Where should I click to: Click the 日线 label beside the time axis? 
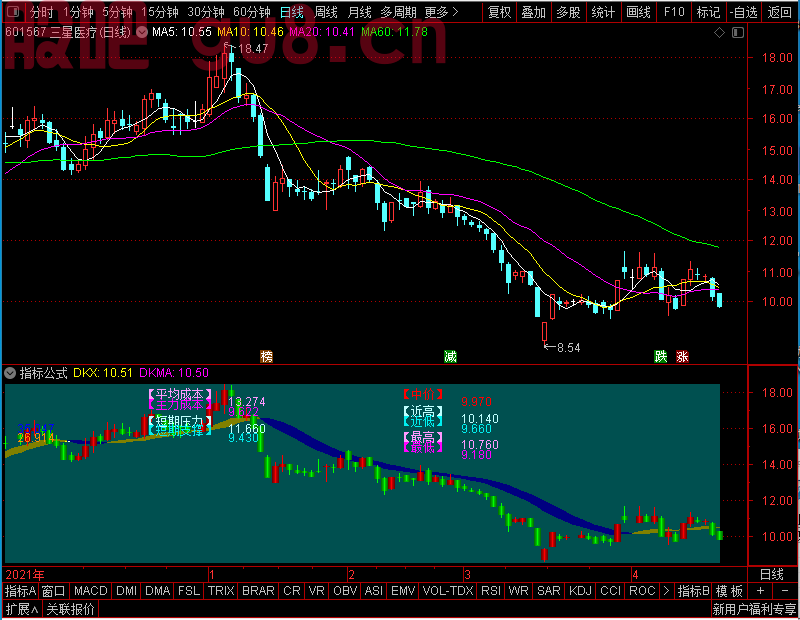[771, 575]
